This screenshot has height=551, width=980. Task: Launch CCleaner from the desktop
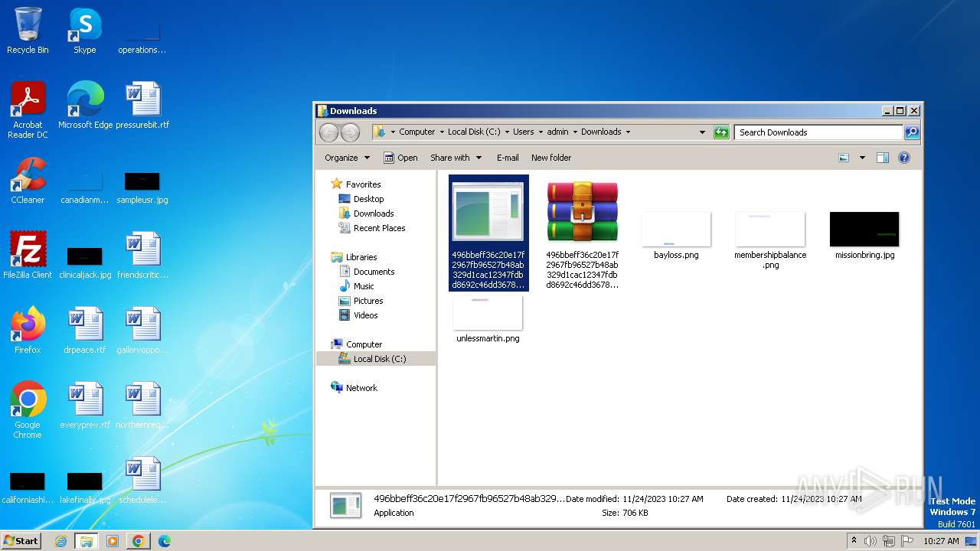(x=28, y=180)
